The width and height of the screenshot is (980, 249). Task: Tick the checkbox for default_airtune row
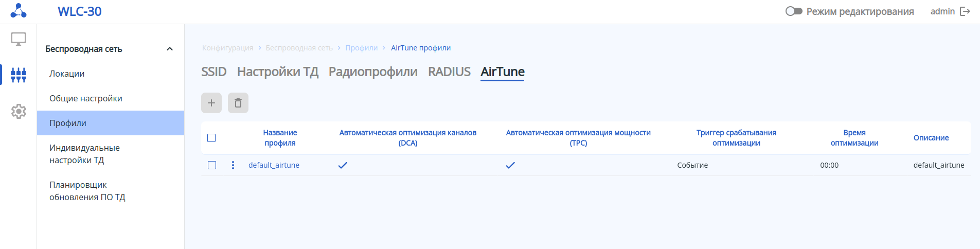coord(212,165)
